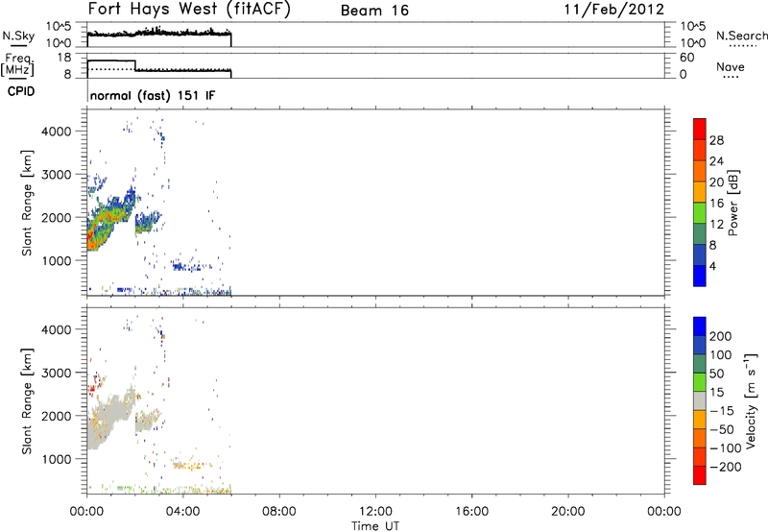Click 'Slant Range [km]' label of velocity panel

[27, 401]
